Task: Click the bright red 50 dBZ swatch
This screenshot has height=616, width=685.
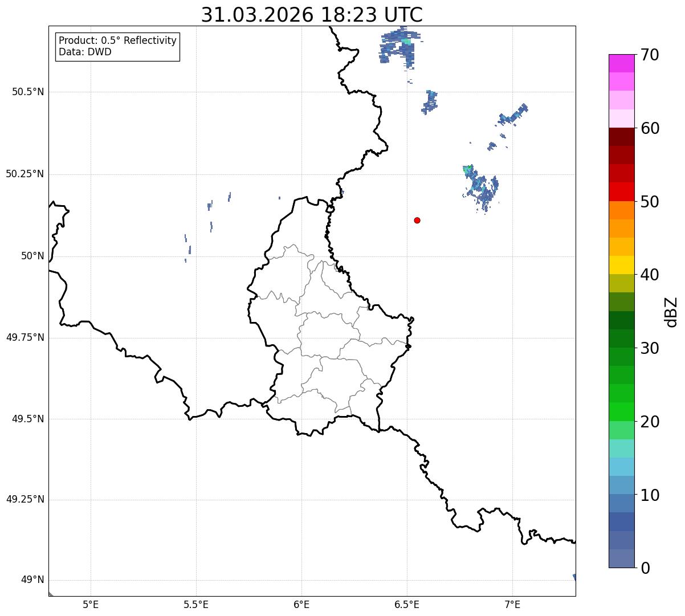Action: [x=621, y=192]
